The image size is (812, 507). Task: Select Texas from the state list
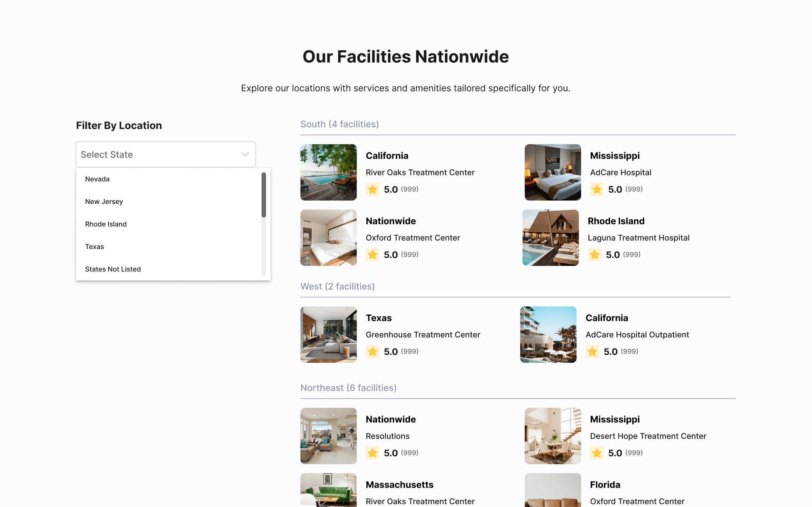[x=95, y=246]
